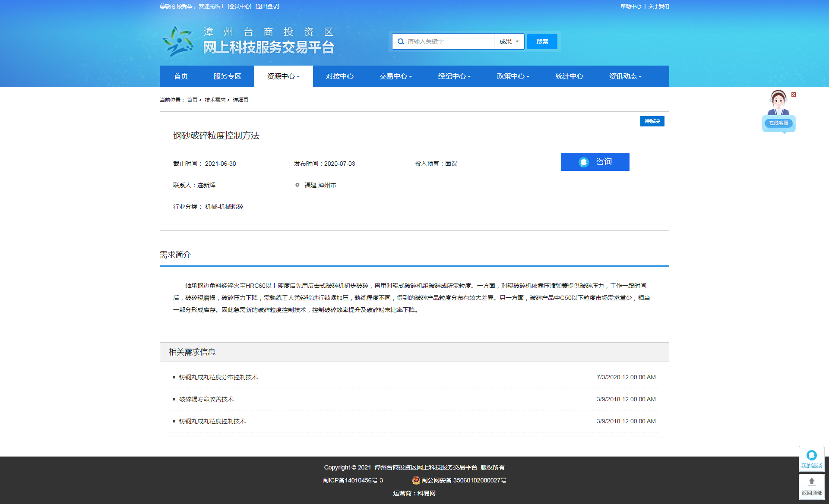The image size is (829, 504).
Task: Focus the keyword search input field
Action: click(449, 41)
